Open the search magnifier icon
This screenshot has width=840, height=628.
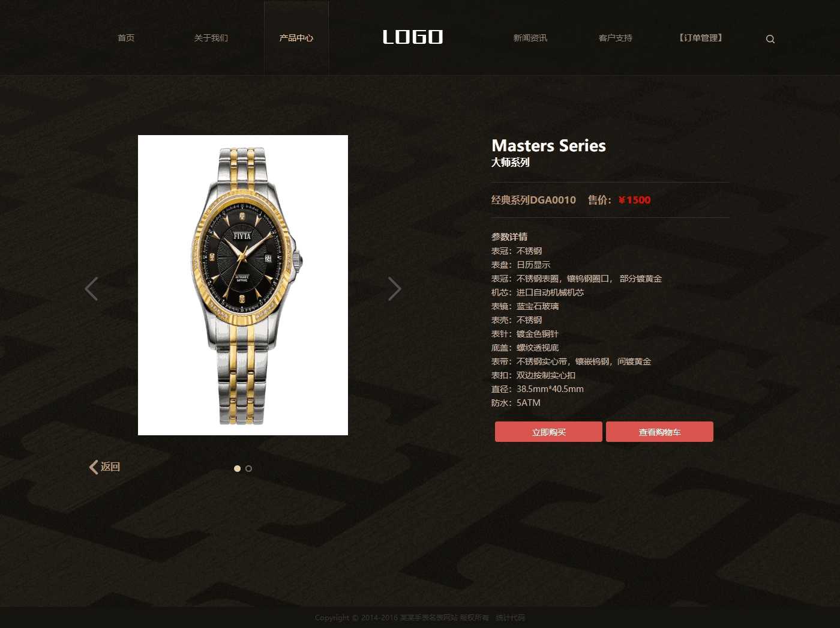(770, 39)
